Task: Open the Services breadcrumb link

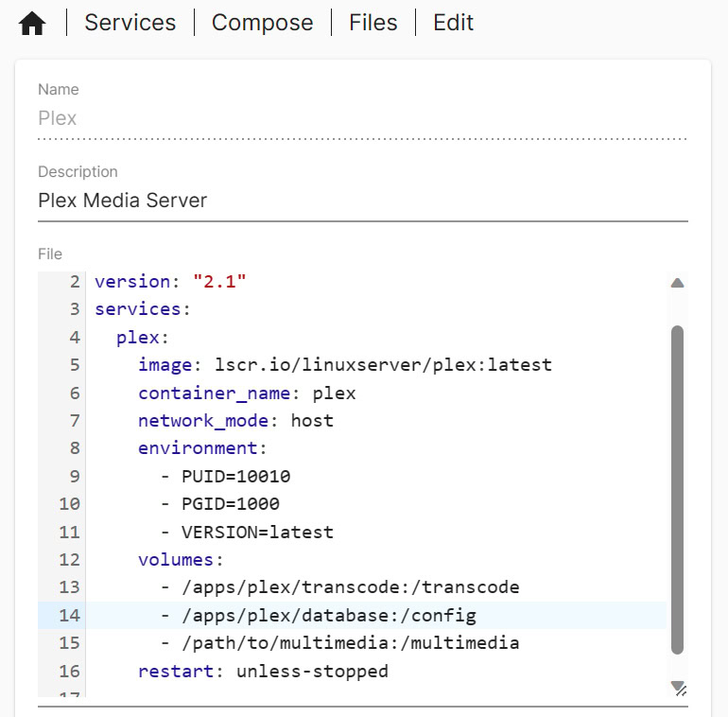Action: (130, 23)
